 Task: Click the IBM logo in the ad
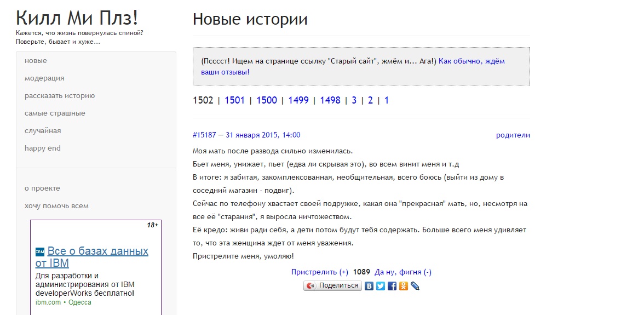(x=40, y=251)
